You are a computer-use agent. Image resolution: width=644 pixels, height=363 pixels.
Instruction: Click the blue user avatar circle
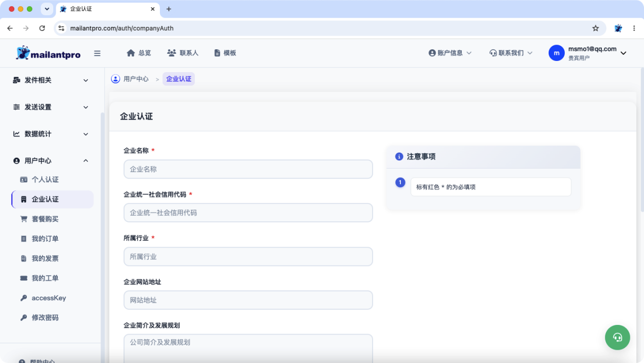click(557, 53)
